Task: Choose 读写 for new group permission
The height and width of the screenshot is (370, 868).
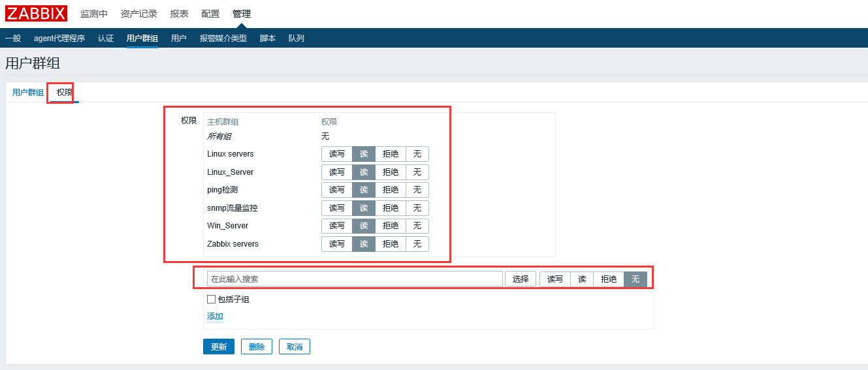Action: point(555,279)
